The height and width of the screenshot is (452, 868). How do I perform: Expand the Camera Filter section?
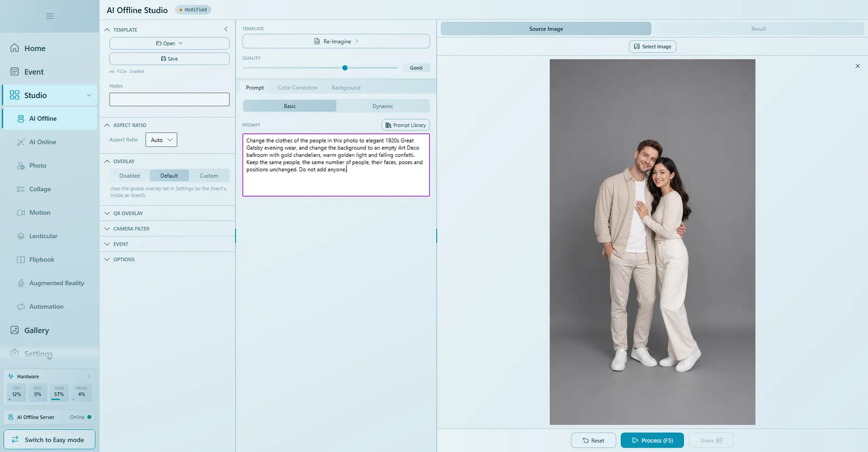click(168, 229)
